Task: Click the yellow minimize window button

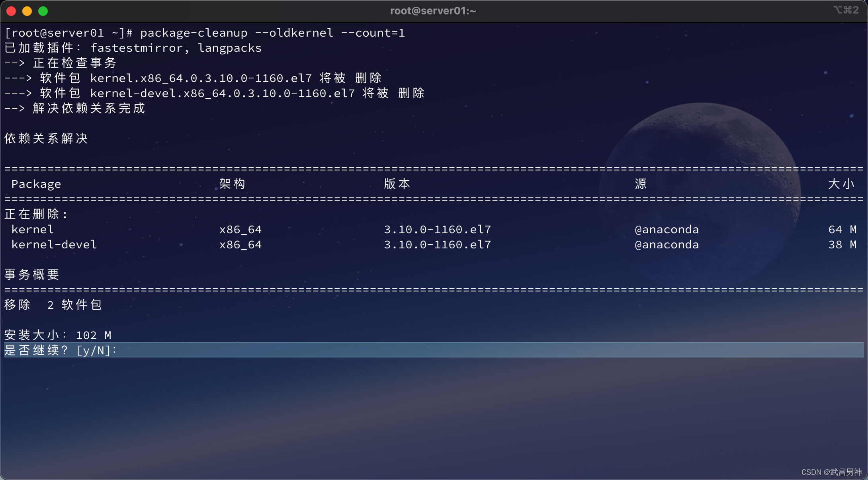Action: (x=27, y=11)
